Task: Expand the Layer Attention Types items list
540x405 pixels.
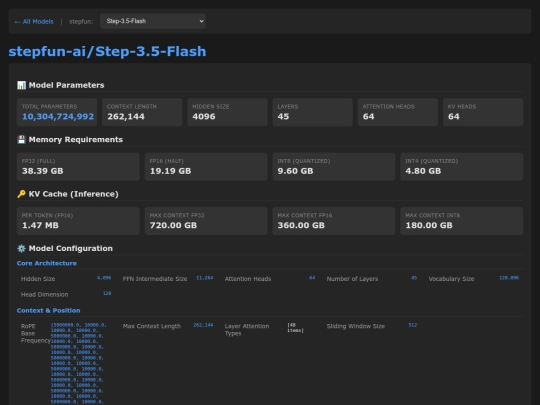Action: (295, 328)
